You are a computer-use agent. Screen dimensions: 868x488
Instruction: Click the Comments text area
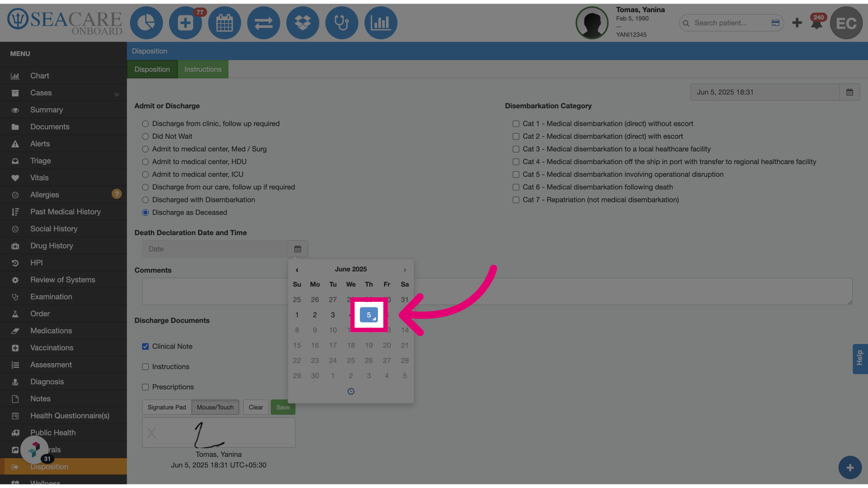pos(497,291)
